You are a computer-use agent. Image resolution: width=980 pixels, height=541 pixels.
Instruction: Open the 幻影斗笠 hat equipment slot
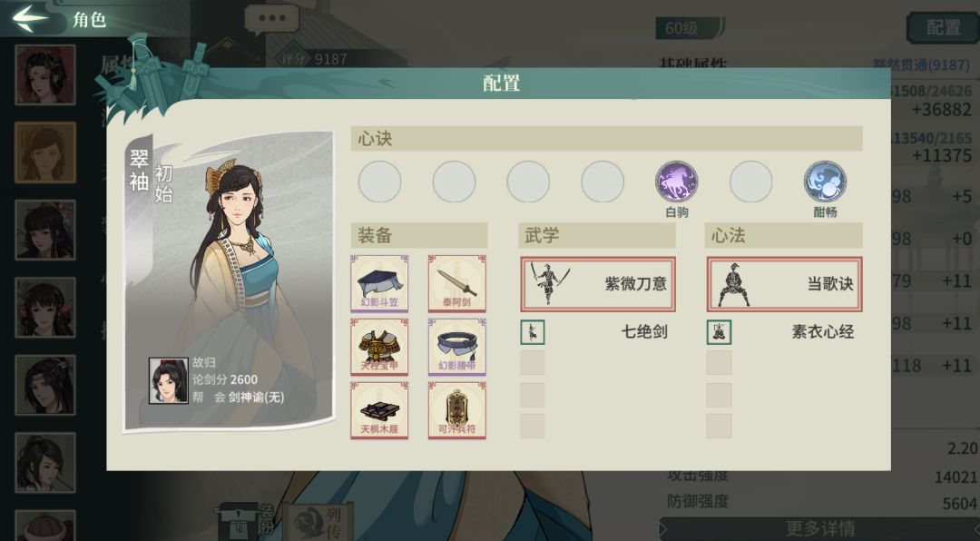pyautogui.click(x=379, y=283)
